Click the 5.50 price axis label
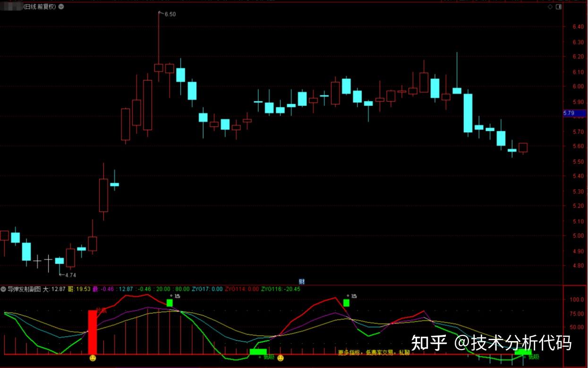Image resolution: width=588 pixels, height=368 pixels. coord(578,162)
